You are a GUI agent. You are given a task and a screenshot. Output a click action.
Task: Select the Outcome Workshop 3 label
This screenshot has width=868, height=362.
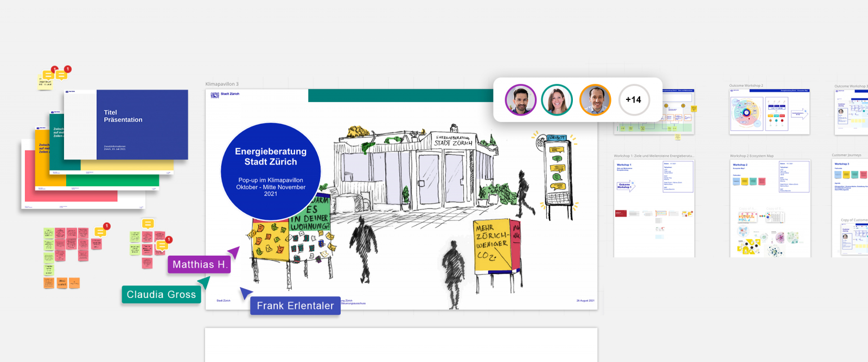pos(851,86)
